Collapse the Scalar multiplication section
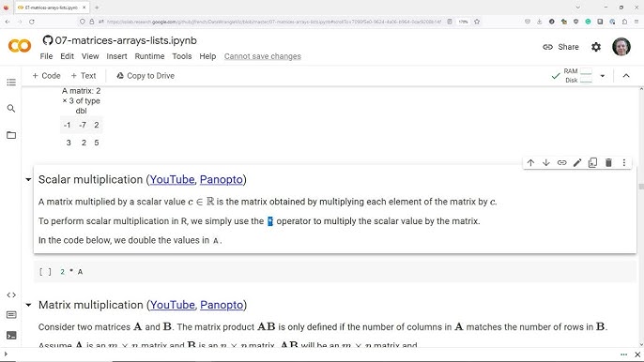644x362 pixels. coord(28,179)
